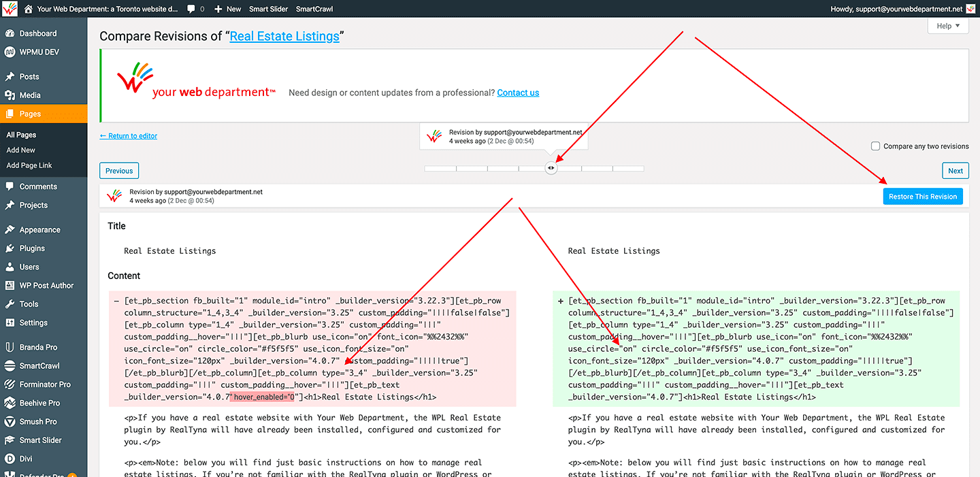Click the Appearance paintbrush icon
The image size is (980, 477).
tap(10, 230)
